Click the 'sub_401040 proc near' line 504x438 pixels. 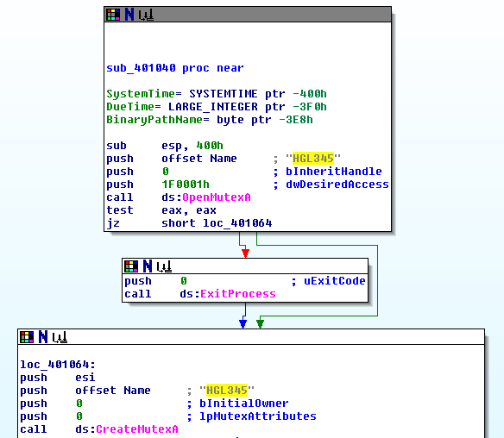coord(175,68)
